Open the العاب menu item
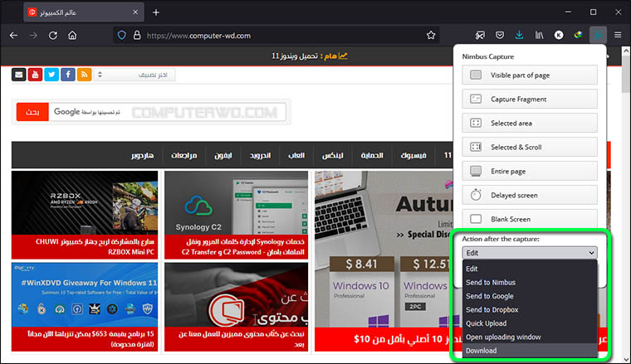The height and width of the screenshot is (364, 631). click(296, 155)
